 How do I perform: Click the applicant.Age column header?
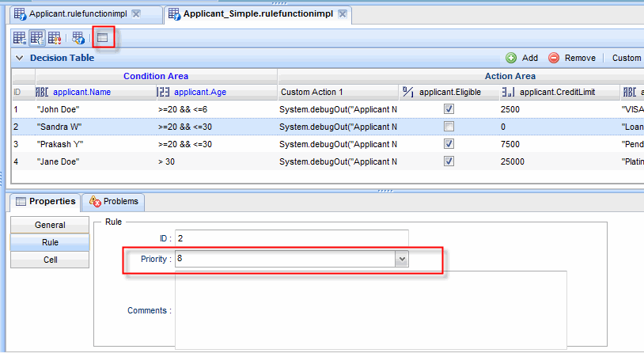[x=200, y=92]
